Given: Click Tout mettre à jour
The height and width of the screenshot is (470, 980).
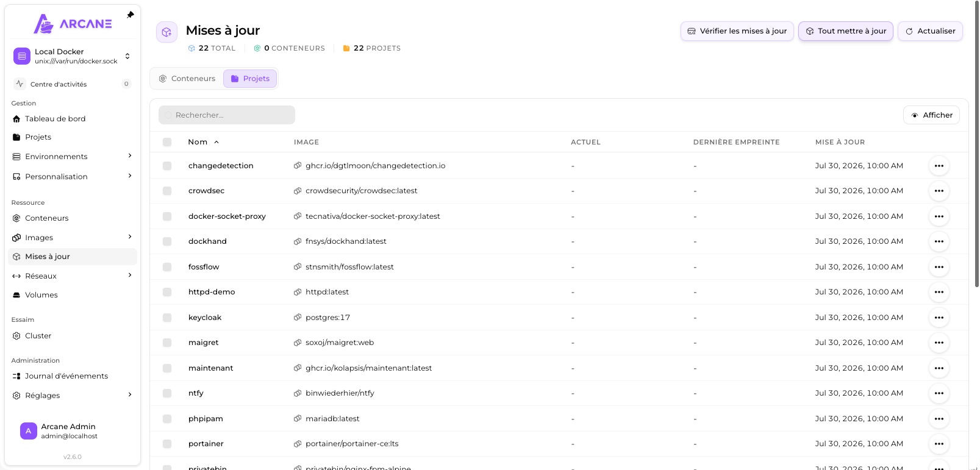Looking at the screenshot, I should [846, 31].
